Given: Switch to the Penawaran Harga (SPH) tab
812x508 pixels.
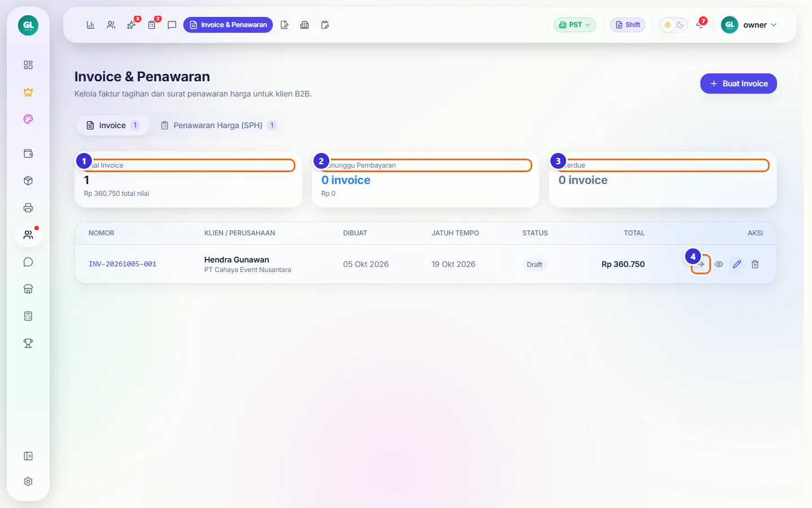Looking at the screenshot, I should (x=218, y=125).
